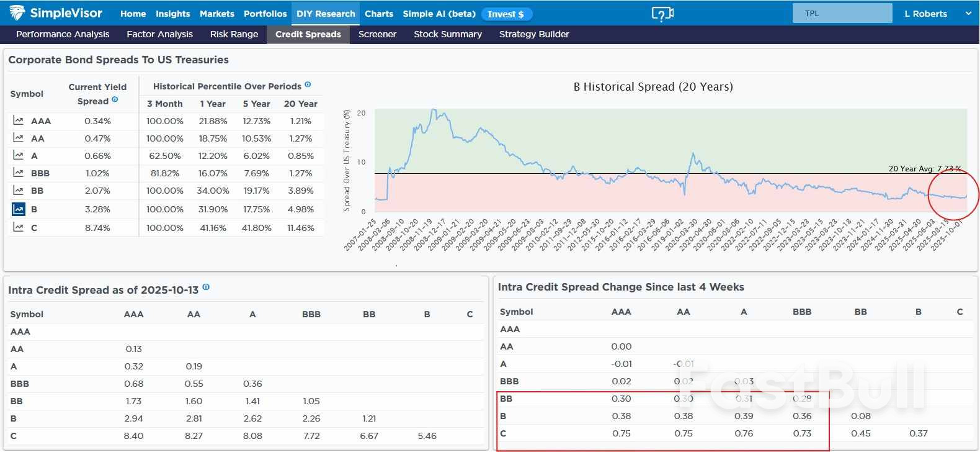Click info icon beside Current Yield Spread
980x452 pixels.
[x=115, y=99]
